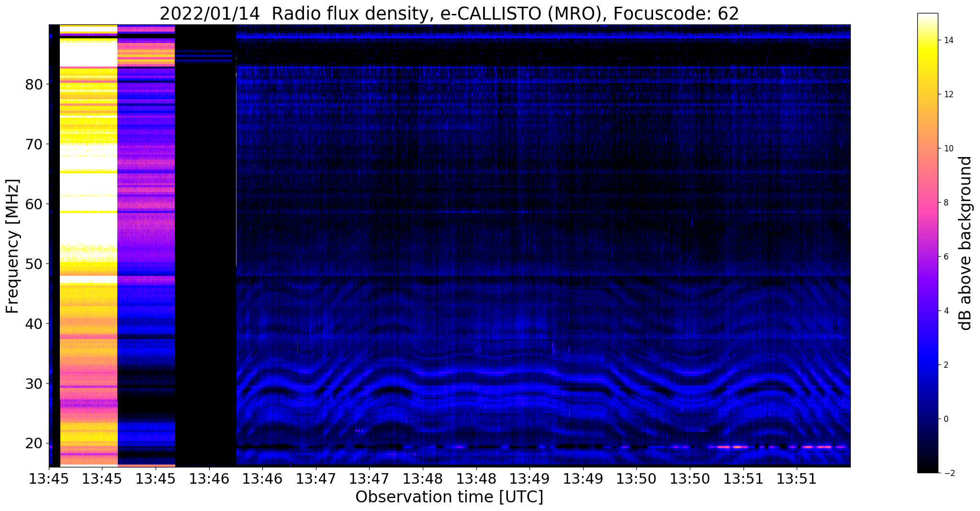Select the 'Observation time [UTC]' axis label

[449, 497]
